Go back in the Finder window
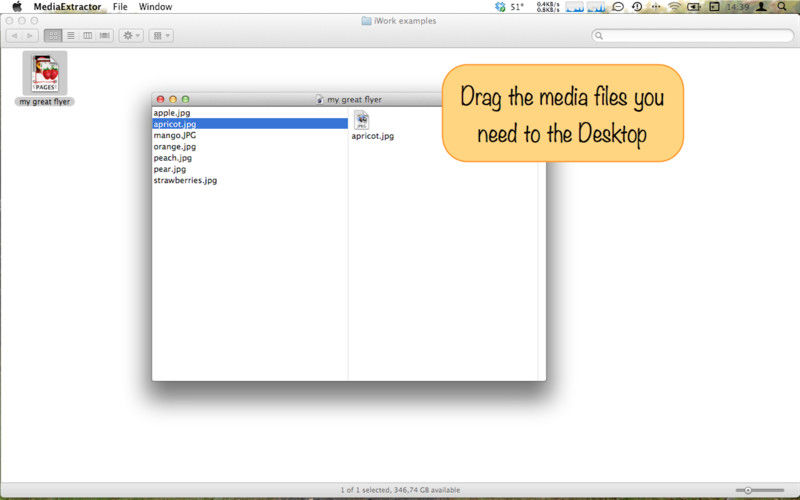 coord(14,36)
